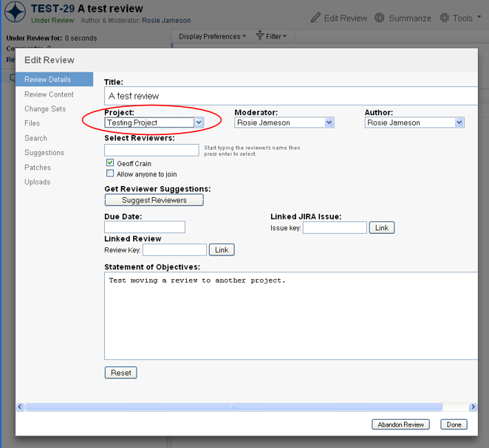Toggle the Geoff Crain reviewer checkbox
This screenshot has width=489, height=448.
point(110,162)
